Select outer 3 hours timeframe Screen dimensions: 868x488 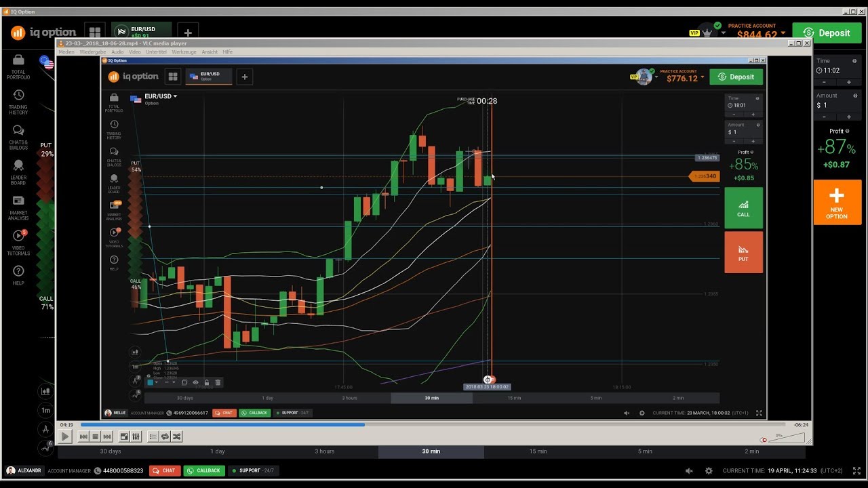coord(324,451)
